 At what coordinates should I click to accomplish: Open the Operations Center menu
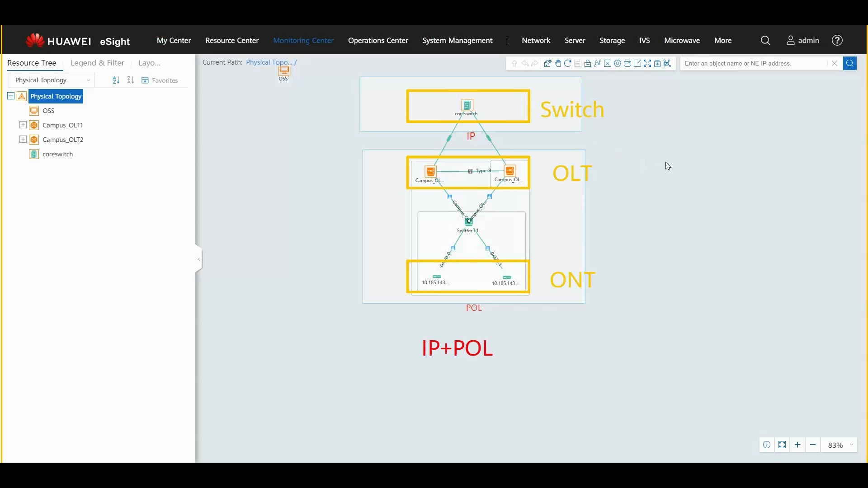pyautogui.click(x=378, y=41)
